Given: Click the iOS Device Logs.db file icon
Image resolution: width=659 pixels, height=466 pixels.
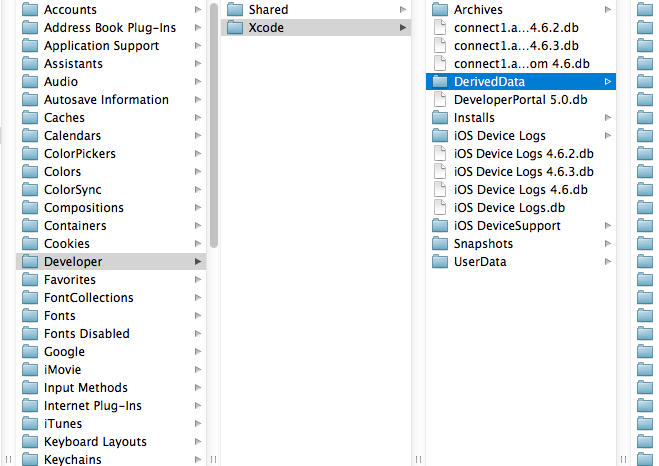Looking at the screenshot, I should (x=440, y=208).
